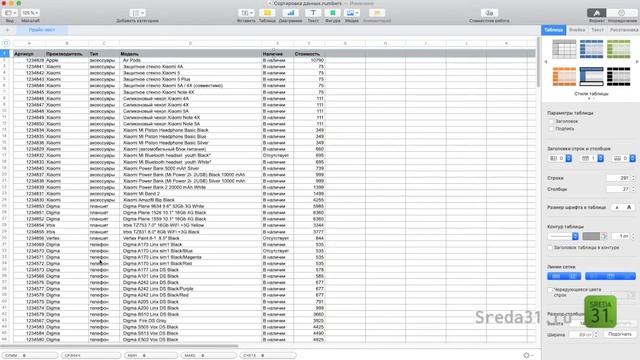Click the outline color wheel icon

pyautogui.click(x=604, y=236)
